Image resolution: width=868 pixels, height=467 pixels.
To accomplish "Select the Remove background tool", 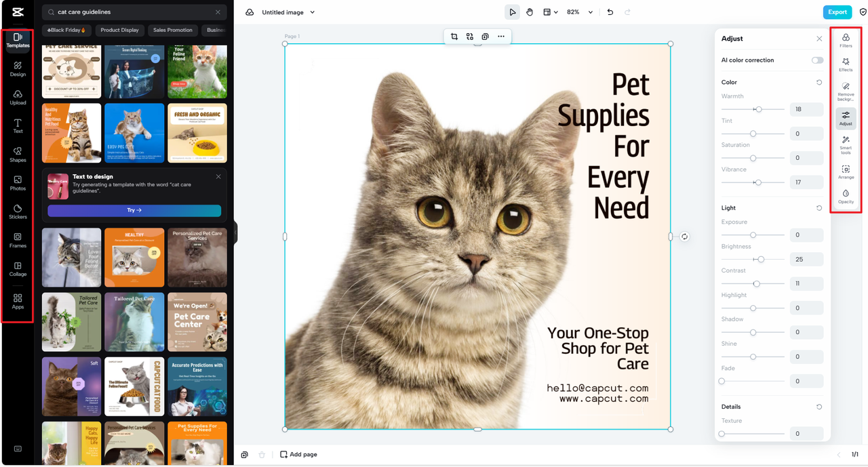I will 846,91.
